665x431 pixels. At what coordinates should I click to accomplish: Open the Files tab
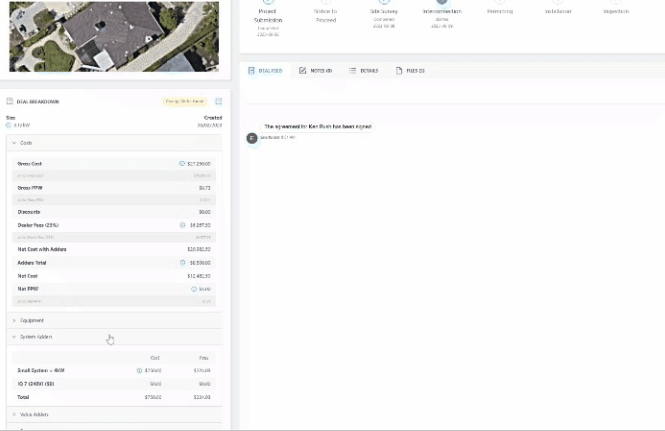point(411,71)
